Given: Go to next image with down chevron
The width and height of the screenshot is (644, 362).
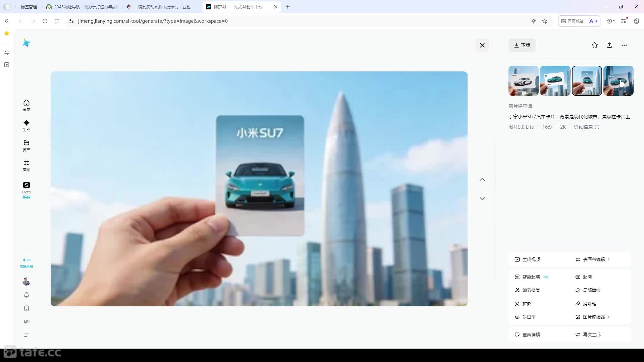Looking at the screenshot, I should [x=482, y=198].
